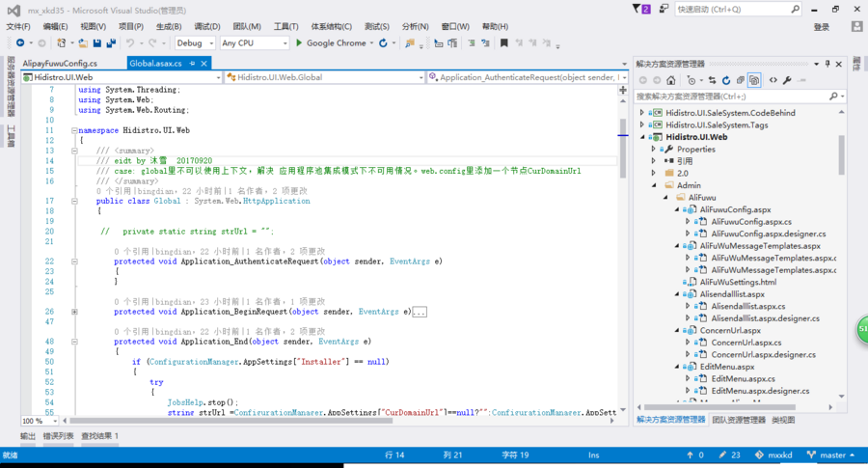Click the View Code icon in Solution Explorer

tap(773, 80)
